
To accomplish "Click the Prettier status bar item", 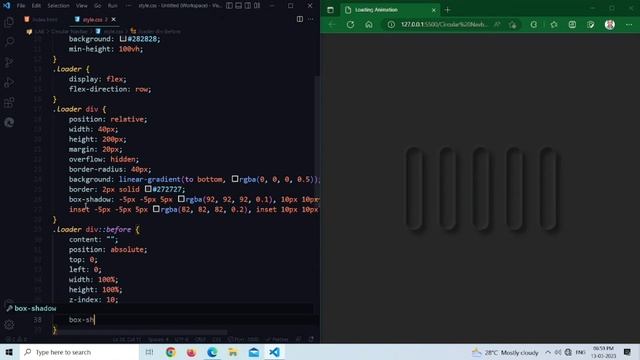I will 277,339.
